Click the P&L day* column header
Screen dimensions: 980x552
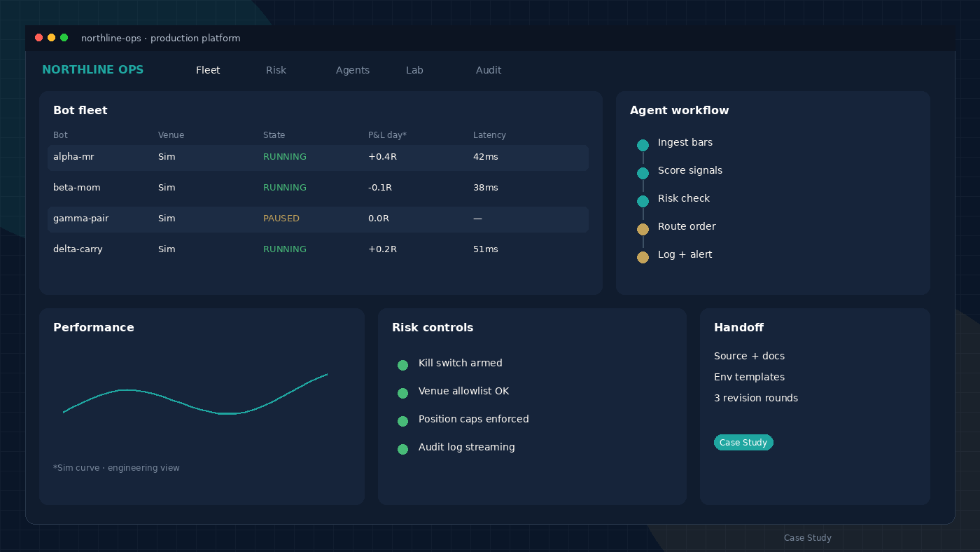[x=387, y=135]
